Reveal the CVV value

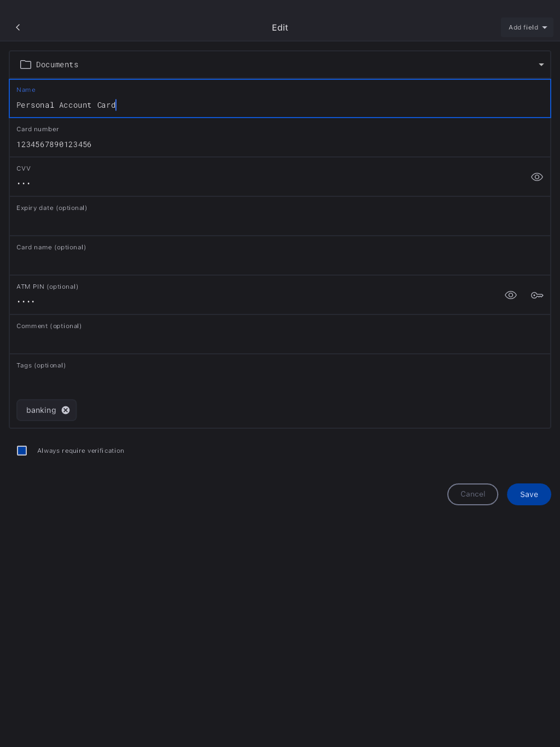(x=537, y=177)
